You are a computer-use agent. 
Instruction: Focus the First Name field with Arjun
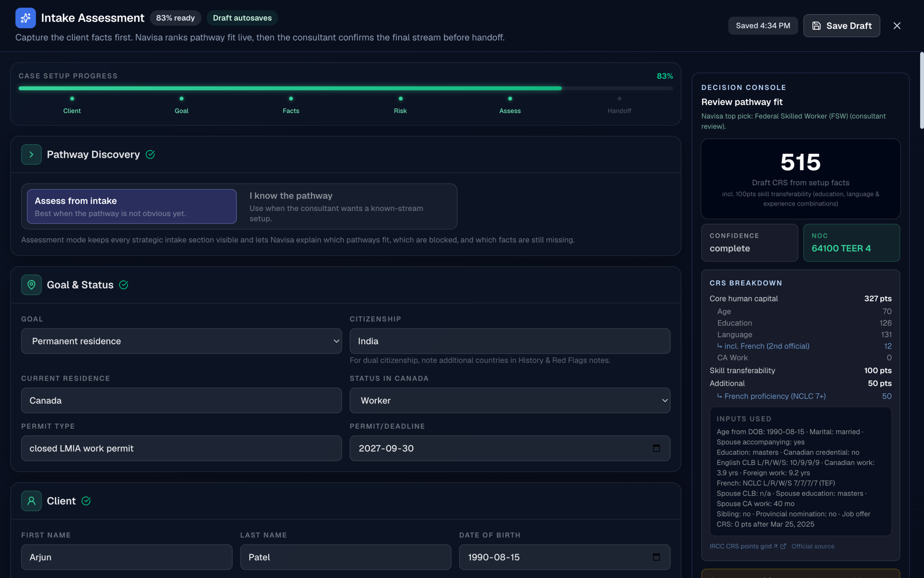tap(127, 557)
